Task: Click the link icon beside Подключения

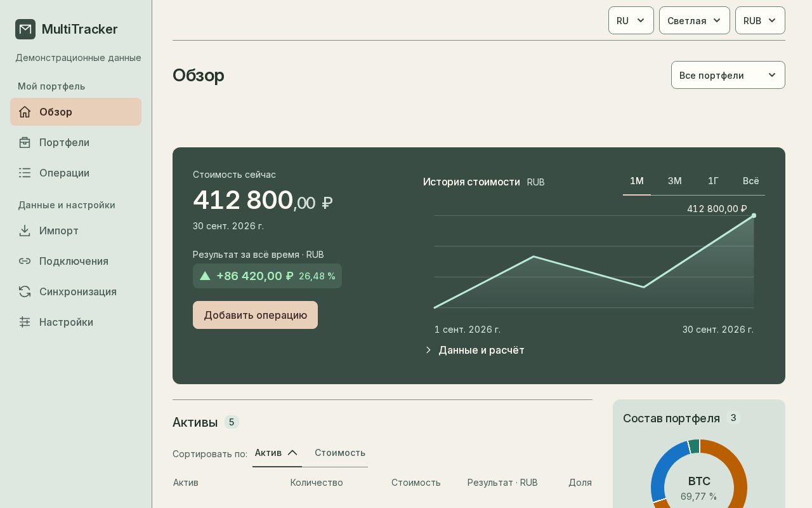Action: (25, 261)
